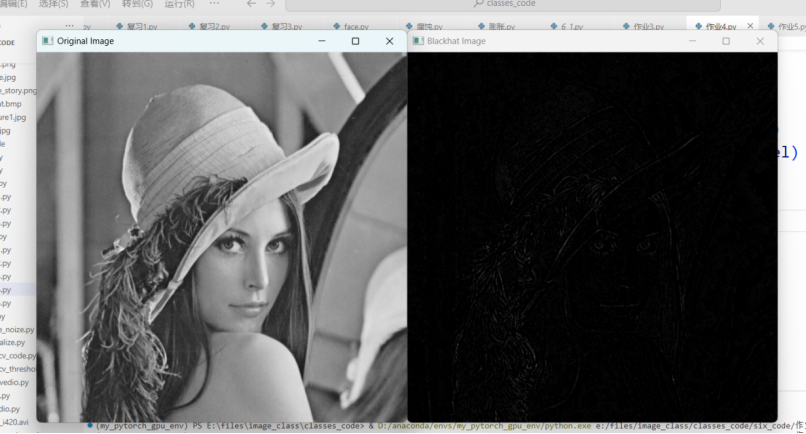Close the Blackhat Image window
This screenshot has width=806, height=434.
coord(760,41)
